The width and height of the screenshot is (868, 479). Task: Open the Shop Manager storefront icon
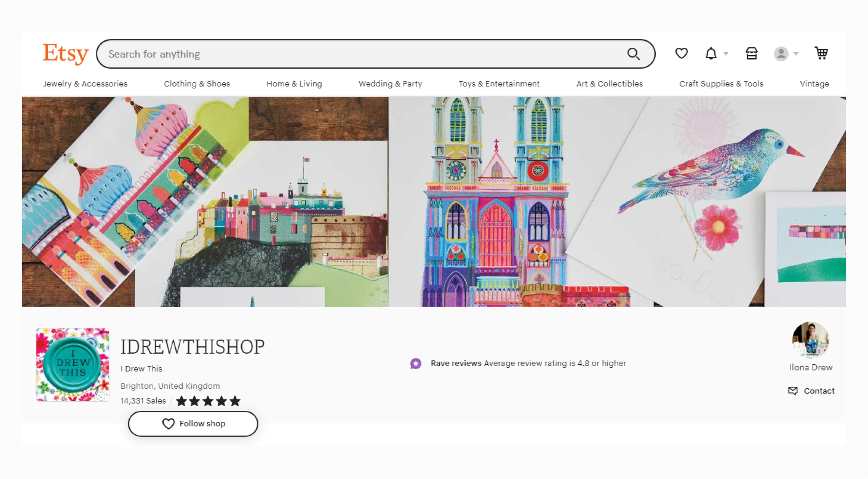[752, 53]
